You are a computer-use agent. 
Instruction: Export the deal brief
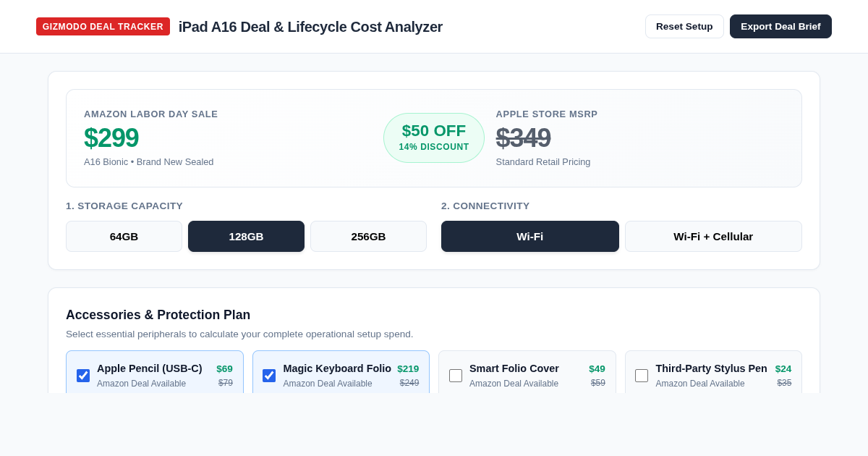(780, 27)
